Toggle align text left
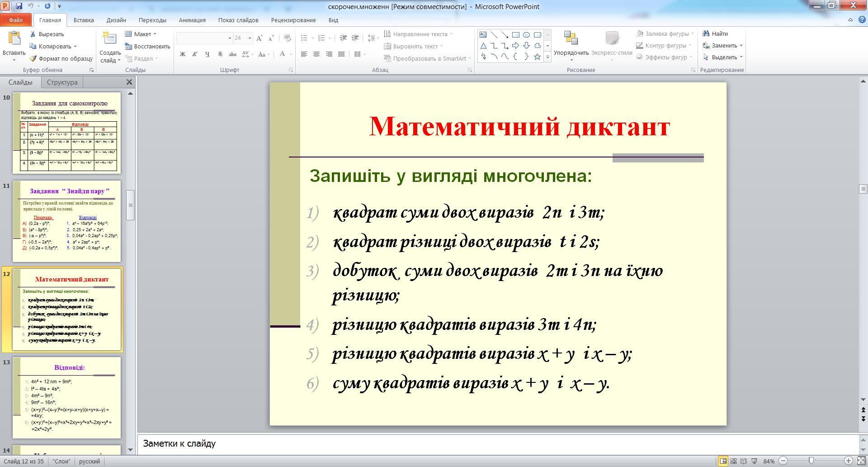The width and height of the screenshot is (868, 467). [x=304, y=54]
